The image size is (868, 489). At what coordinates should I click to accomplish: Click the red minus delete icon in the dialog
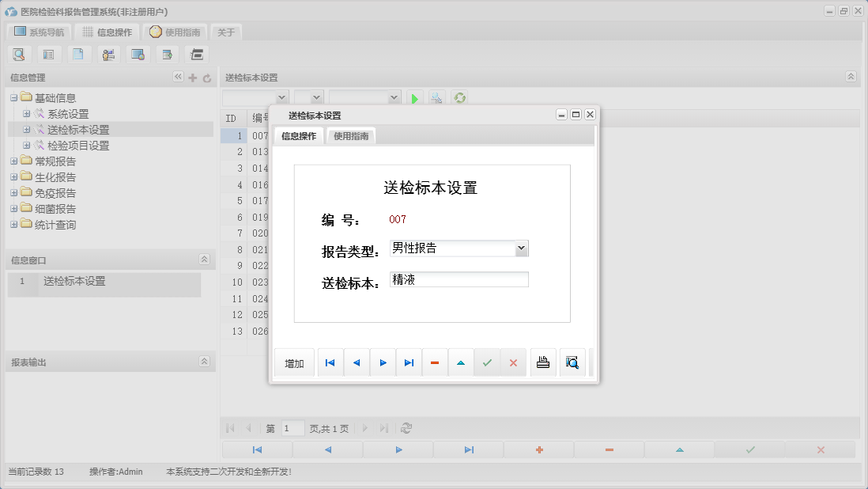435,362
